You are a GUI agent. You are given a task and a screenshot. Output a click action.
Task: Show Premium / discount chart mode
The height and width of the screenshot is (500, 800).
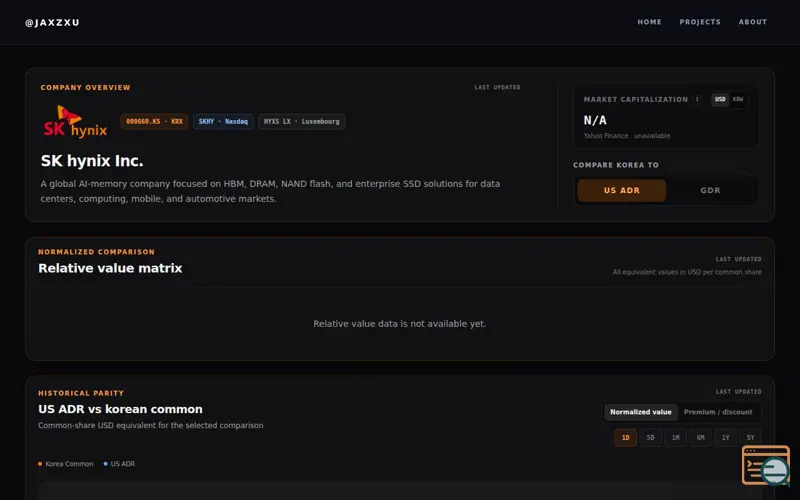point(718,412)
